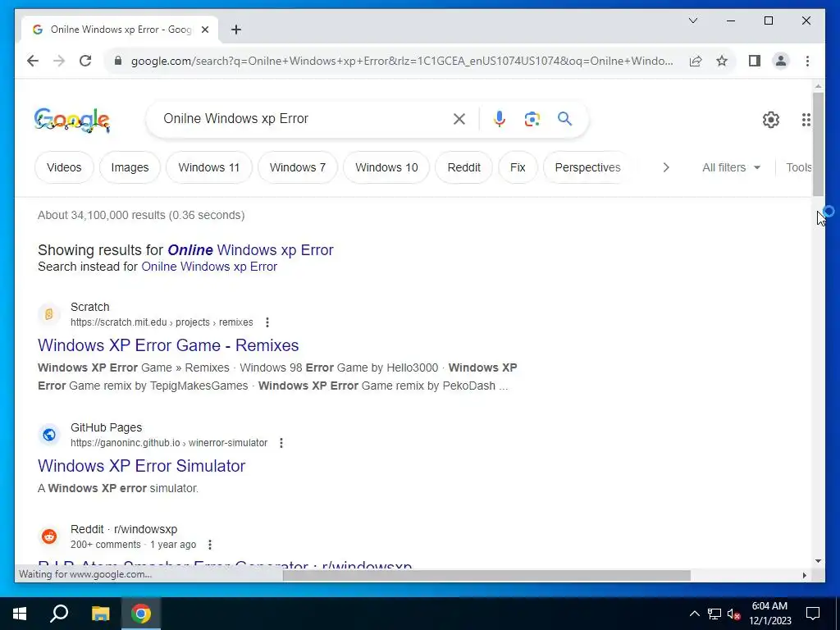This screenshot has height=630, width=840.
Task: Filter results by Windows 7
Action: pos(297,167)
